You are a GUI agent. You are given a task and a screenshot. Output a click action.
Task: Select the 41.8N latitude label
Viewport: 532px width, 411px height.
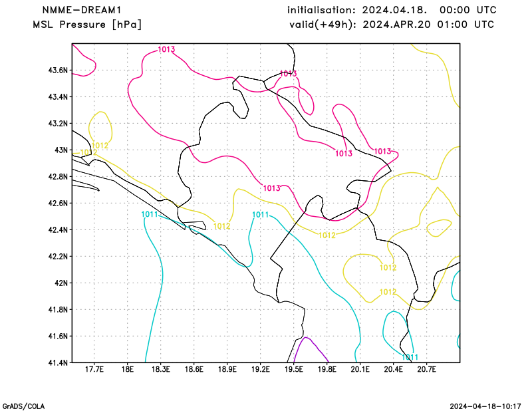58,309
